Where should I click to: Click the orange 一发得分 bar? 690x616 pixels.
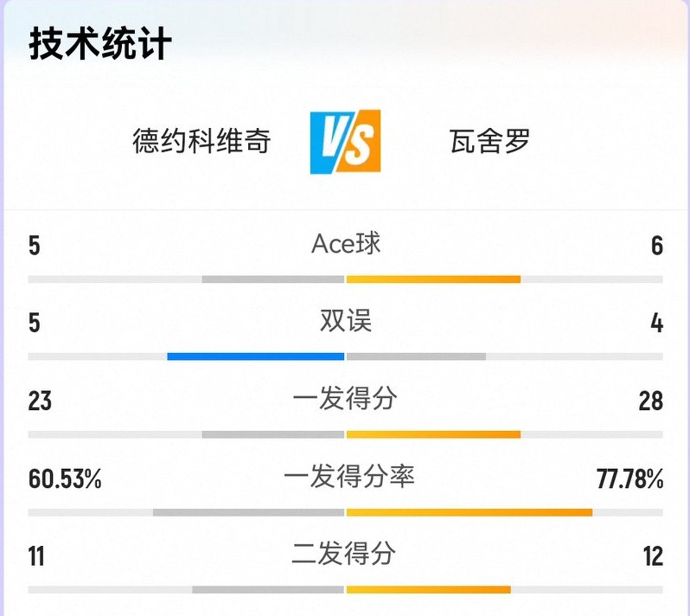point(433,434)
